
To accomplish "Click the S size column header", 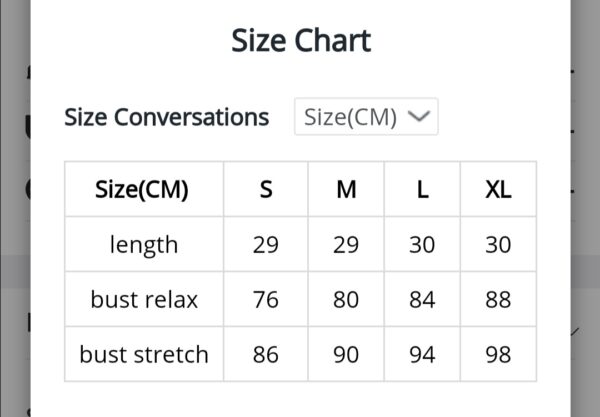I will [x=266, y=189].
